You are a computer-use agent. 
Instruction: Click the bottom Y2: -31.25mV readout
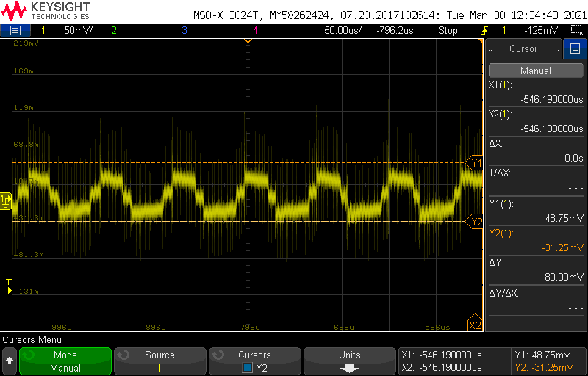click(x=545, y=366)
